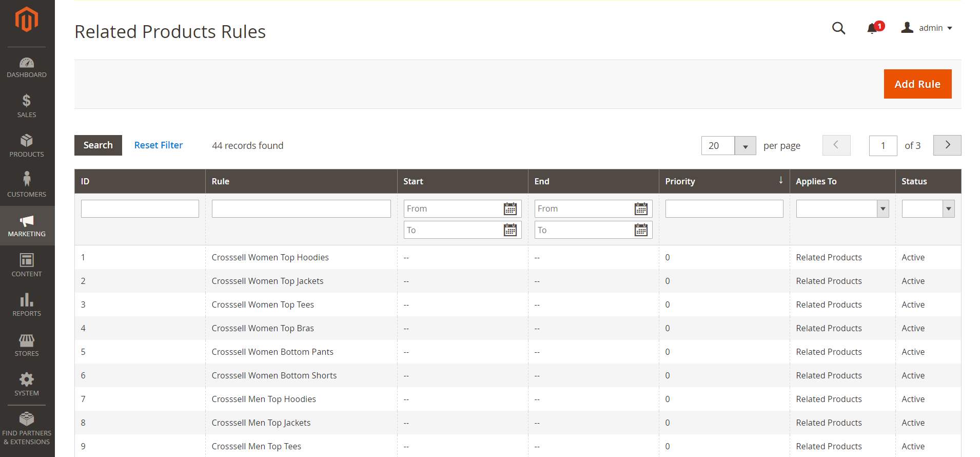980x457 pixels.
Task: Expand the per page count dropdown
Action: click(745, 146)
